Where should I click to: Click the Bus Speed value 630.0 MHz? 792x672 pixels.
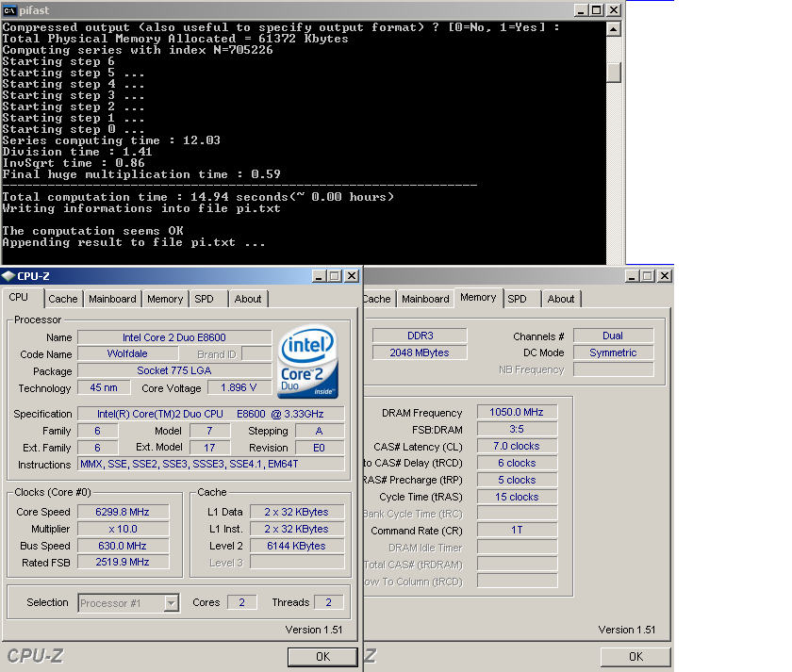pyautogui.click(x=123, y=546)
